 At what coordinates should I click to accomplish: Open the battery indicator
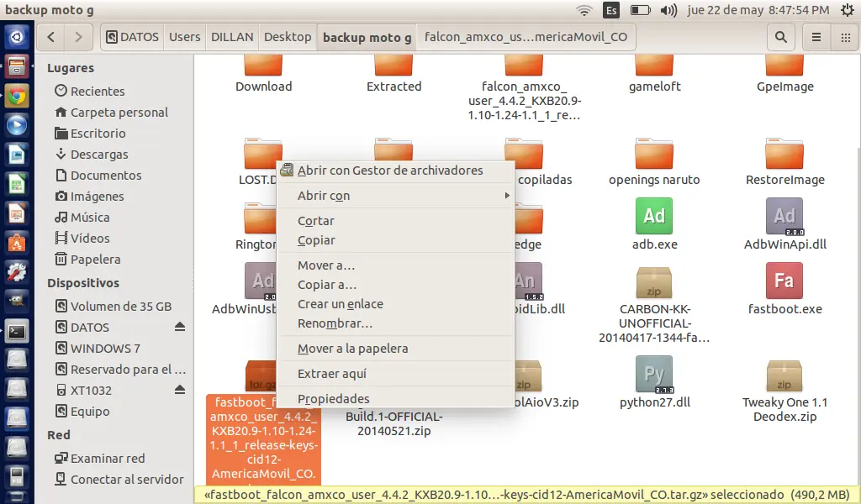pos(640,10)
